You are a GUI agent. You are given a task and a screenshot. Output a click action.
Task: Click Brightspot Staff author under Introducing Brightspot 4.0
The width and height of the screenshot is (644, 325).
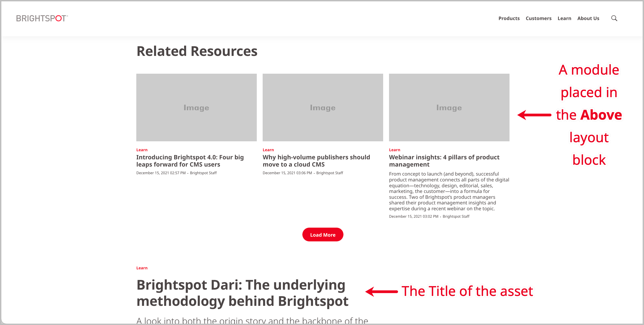(203, 173)
